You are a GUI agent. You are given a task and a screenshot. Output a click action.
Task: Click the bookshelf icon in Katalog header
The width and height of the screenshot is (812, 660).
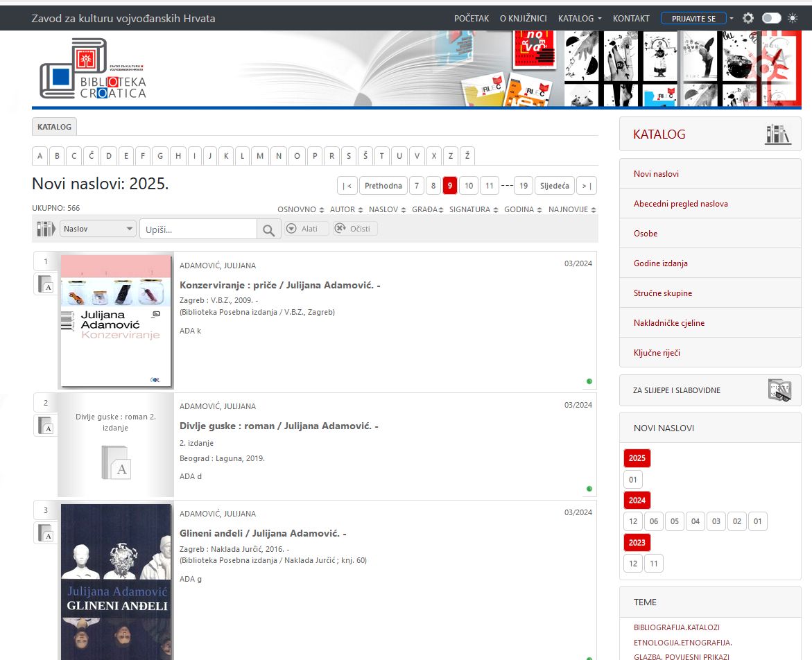(x=777, y=134)
